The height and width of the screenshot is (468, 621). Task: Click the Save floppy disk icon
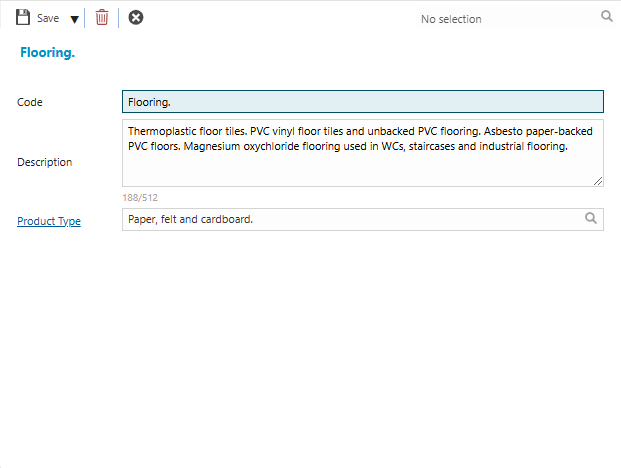click(23, 18)
